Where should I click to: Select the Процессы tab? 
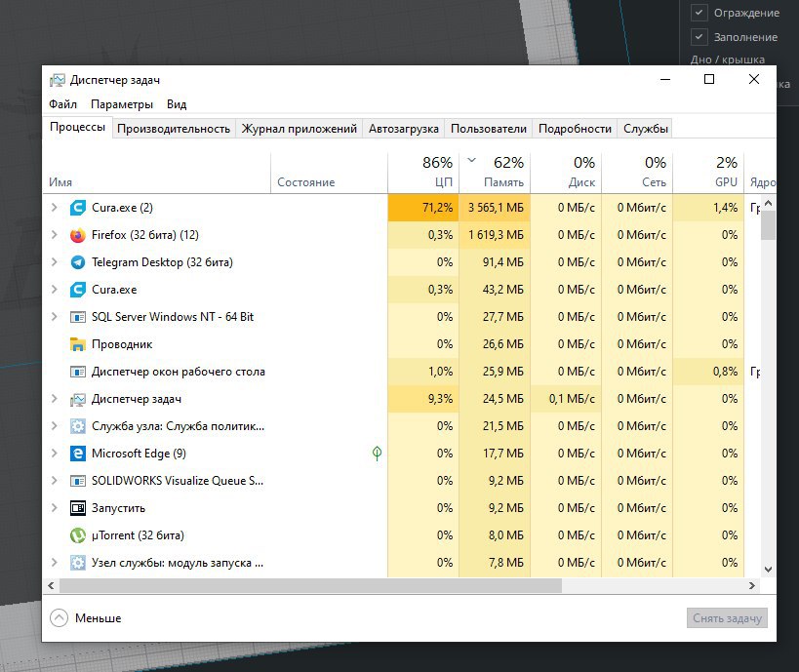[x=77, y=128]
